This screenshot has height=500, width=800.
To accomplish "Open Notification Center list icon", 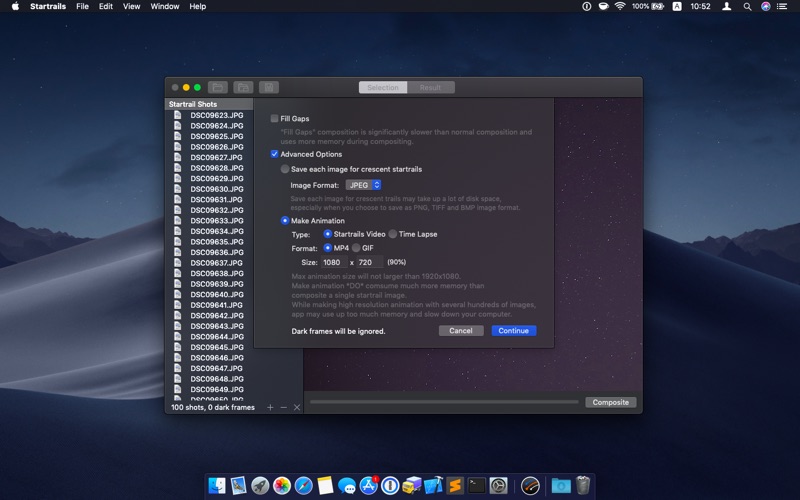I will (x=782, y=7).
